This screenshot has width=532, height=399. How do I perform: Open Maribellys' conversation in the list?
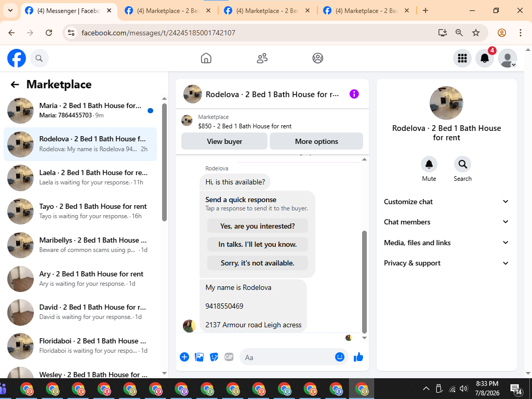pyautogui.click(x=81, y=245)
